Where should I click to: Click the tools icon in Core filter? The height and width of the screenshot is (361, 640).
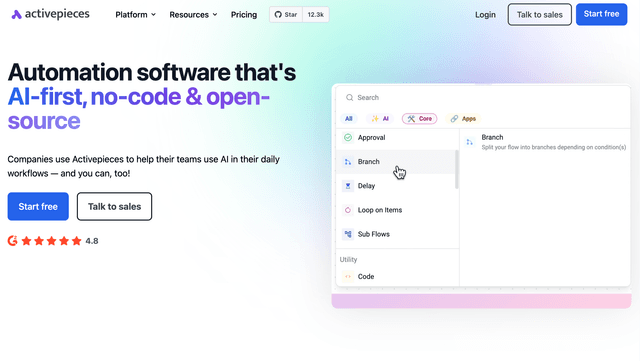click(411, 119)
